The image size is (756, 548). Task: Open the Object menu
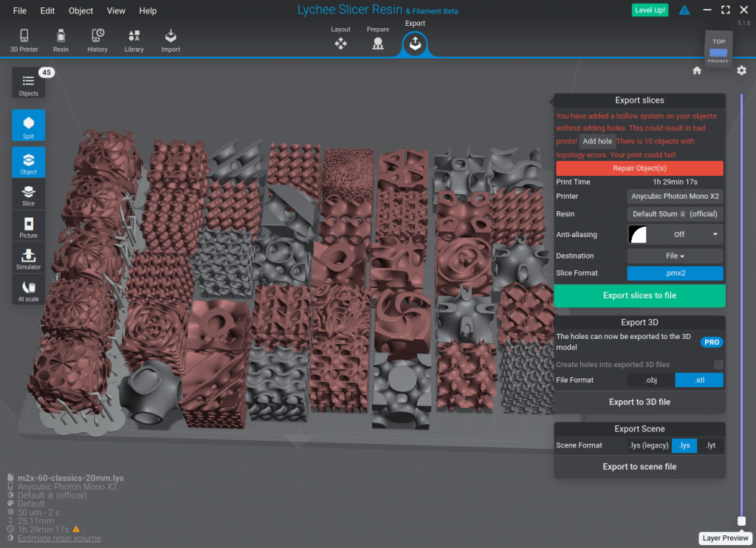coord(80,10)
